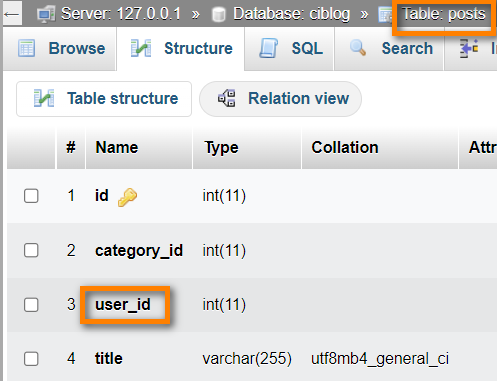Toggle the title column checkbox

[31, 359]
